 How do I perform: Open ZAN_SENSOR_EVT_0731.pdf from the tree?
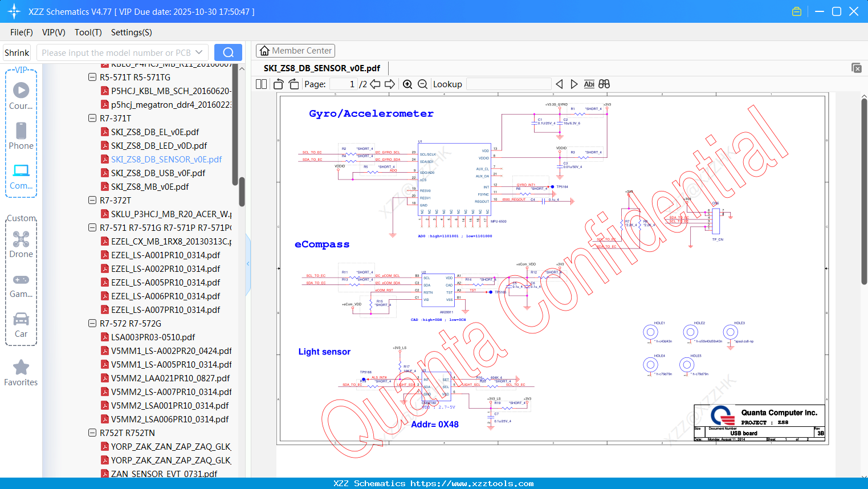click(164, 474)
